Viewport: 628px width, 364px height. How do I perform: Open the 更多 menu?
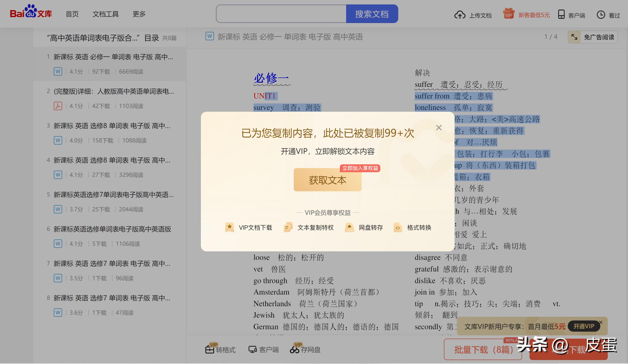[x=139, y=14]
